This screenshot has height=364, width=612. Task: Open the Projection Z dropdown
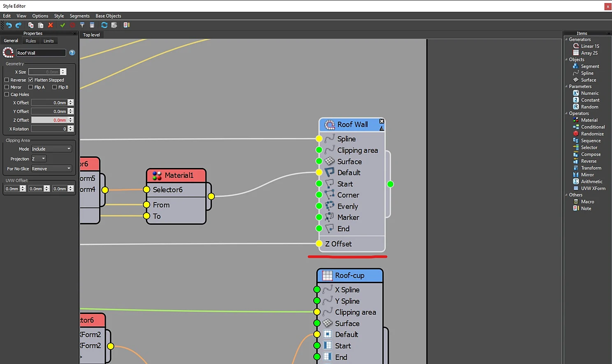pyautogui.click(x=39, y=159)
